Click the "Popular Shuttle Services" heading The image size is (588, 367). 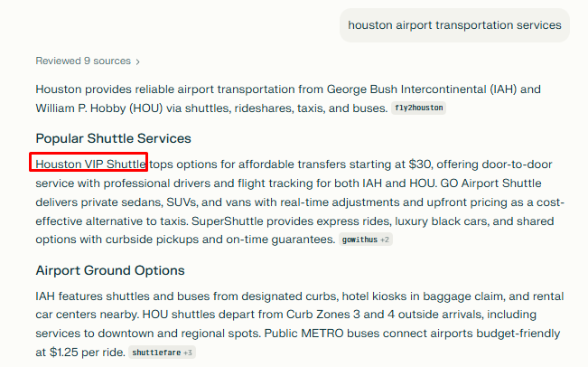[x=113, y=138]
